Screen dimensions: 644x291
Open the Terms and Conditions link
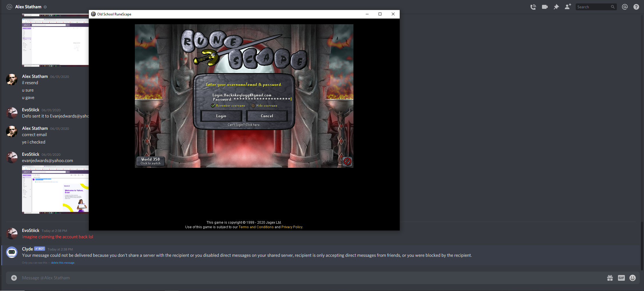tap(256, 227)
